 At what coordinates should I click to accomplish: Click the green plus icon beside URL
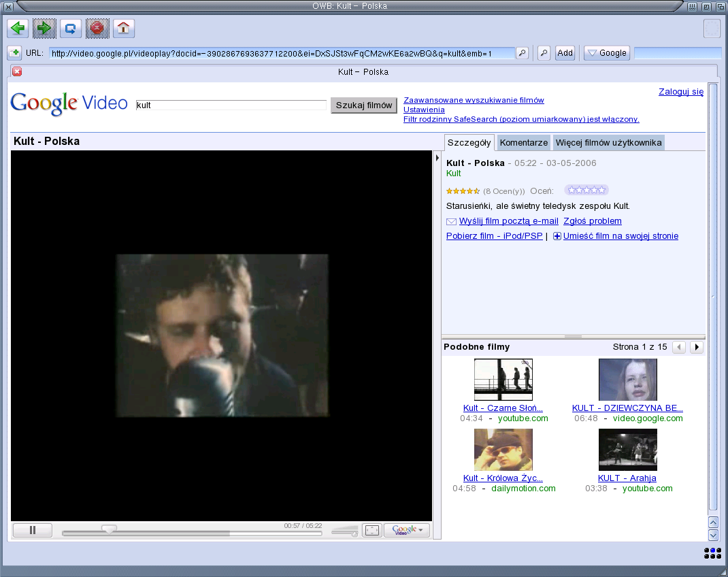pos(14,53)
